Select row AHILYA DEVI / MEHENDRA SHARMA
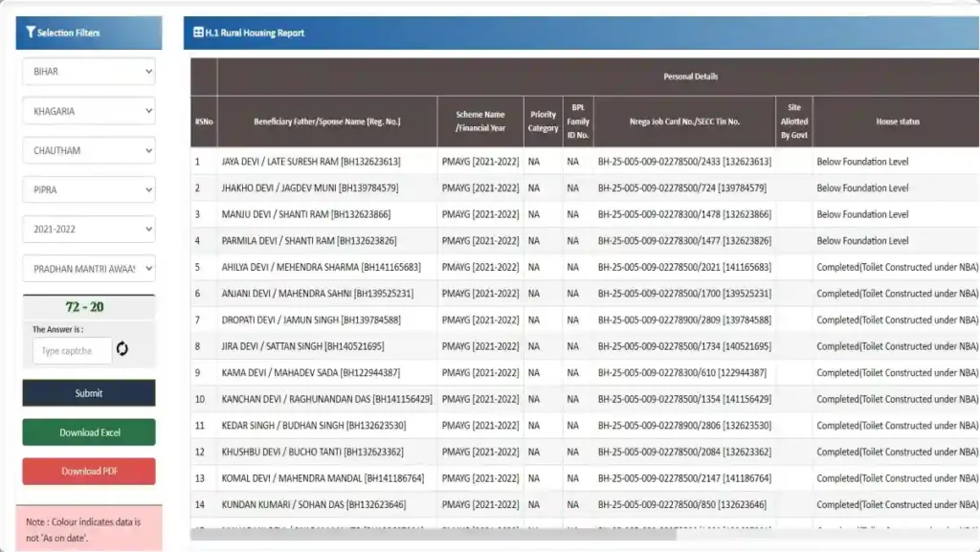The image size is (980, 552). click(585, 267)
